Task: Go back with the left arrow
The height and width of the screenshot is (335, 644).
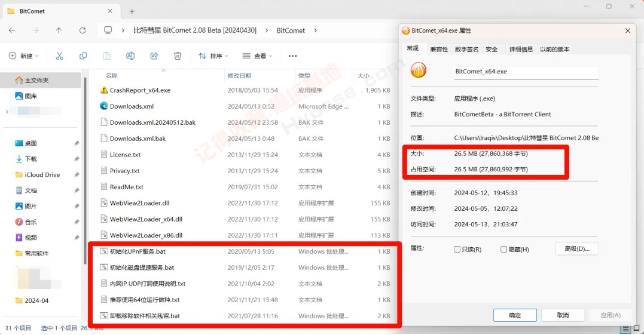Action: (12, 30)
